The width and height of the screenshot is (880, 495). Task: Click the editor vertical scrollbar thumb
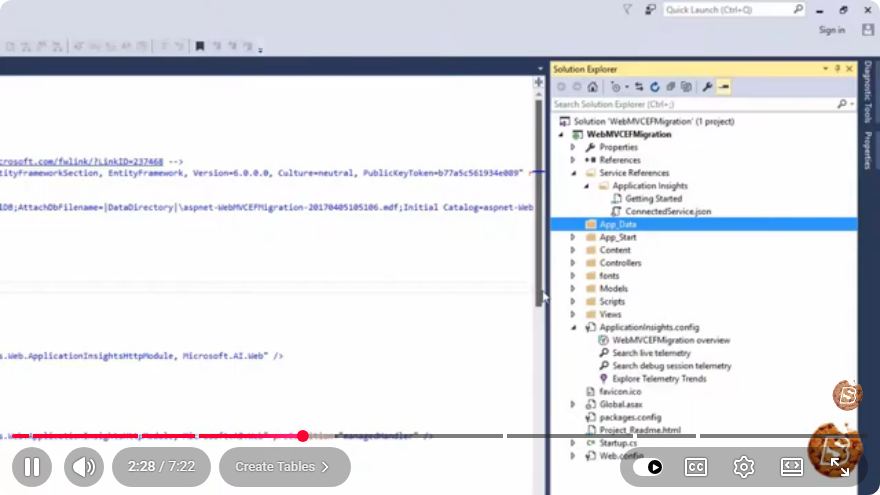tap(539, 202)
